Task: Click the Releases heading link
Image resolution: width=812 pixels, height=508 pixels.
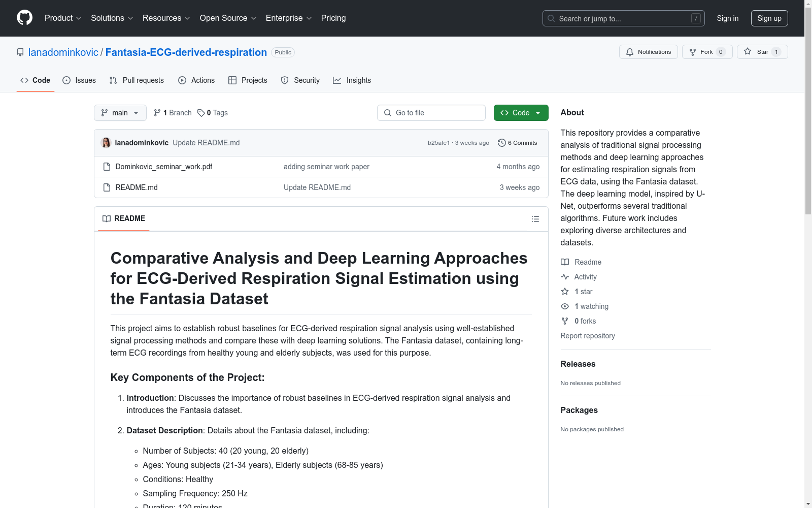Action: [578, 364]
